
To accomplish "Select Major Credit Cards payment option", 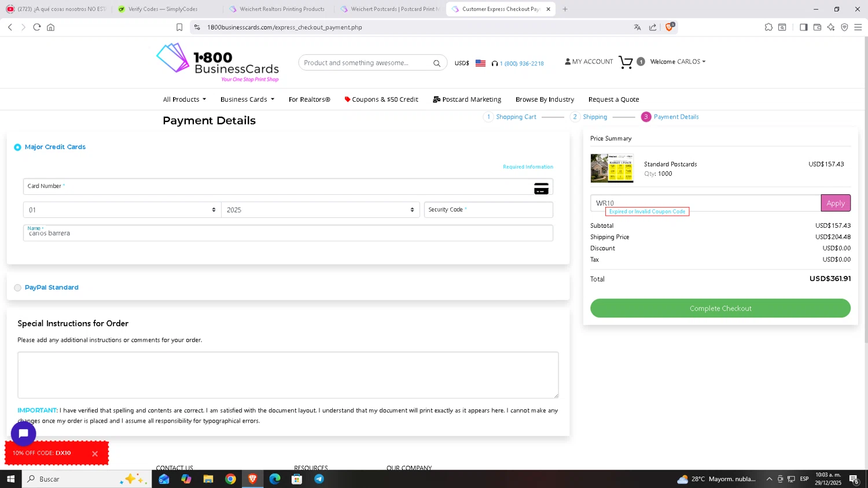I will (x=17, y=147).
